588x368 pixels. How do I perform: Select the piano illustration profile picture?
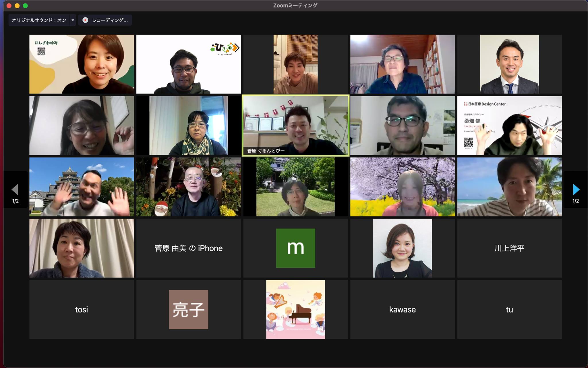coord(295,309)
